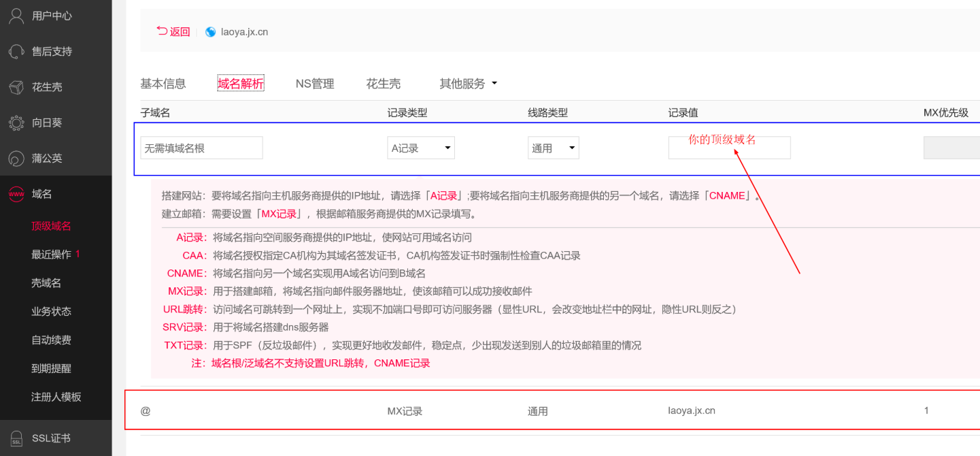Select the 域名解析 tab

coord(240,83)
